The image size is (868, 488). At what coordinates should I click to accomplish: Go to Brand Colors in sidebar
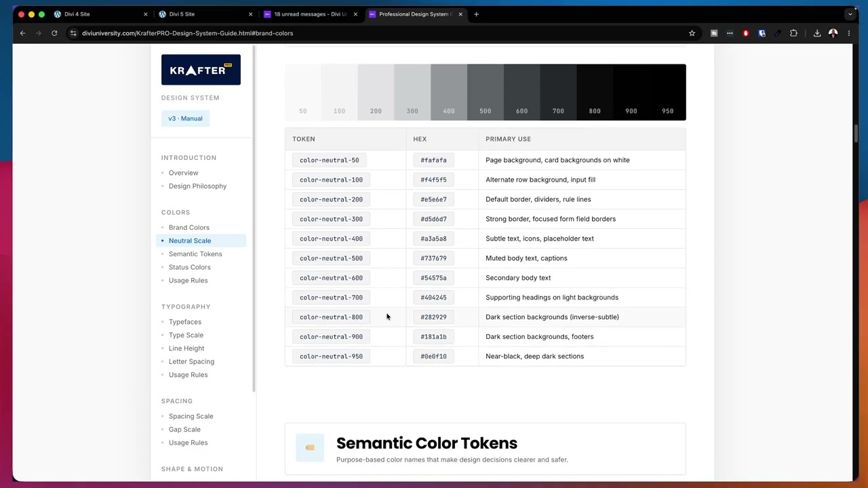(189, 228)
